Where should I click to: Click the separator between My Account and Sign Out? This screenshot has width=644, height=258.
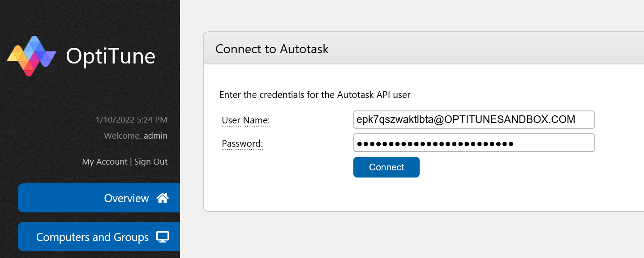point(131,162)
